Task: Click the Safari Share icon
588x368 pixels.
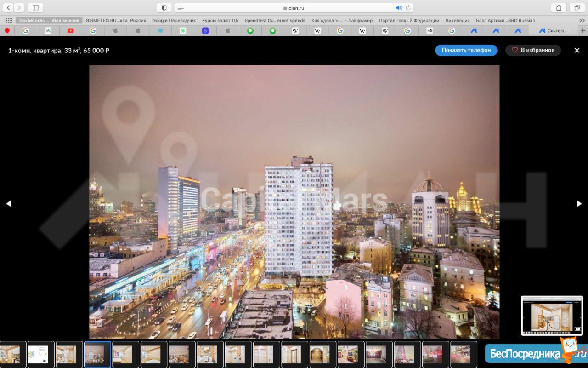Action: point(559,8)
